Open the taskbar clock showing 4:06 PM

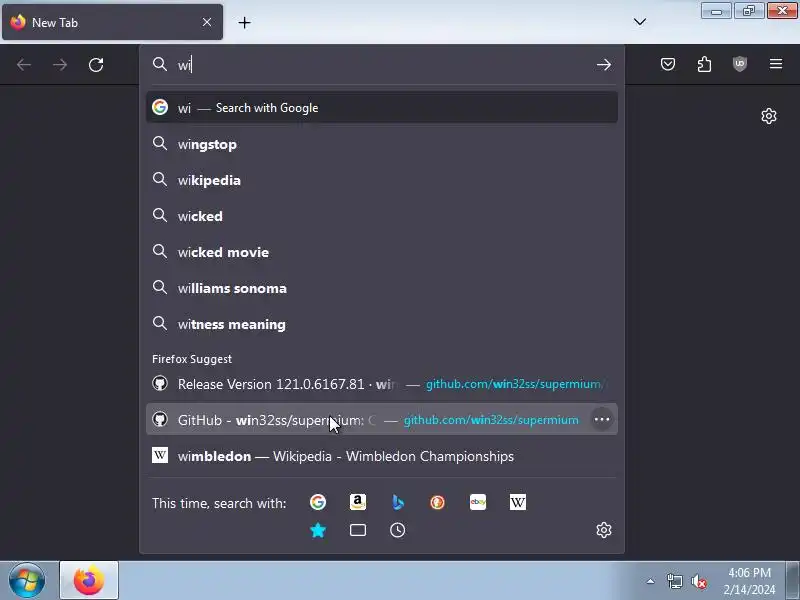point(749,581)
